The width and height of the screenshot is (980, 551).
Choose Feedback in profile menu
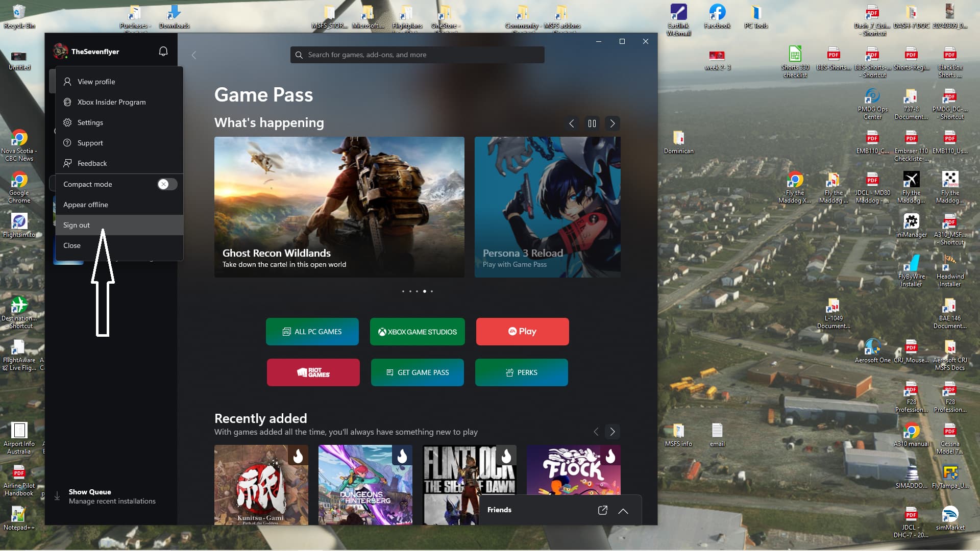(119, 163)
